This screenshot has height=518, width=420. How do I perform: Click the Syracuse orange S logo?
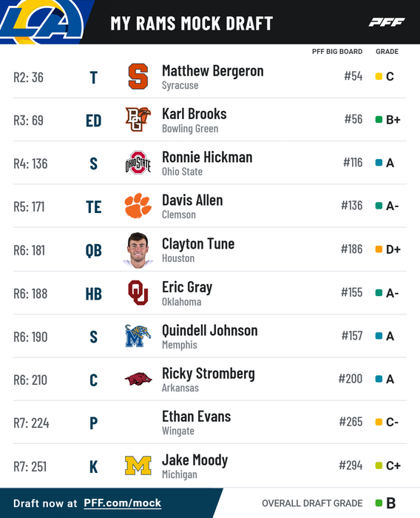tap(138, 77)
